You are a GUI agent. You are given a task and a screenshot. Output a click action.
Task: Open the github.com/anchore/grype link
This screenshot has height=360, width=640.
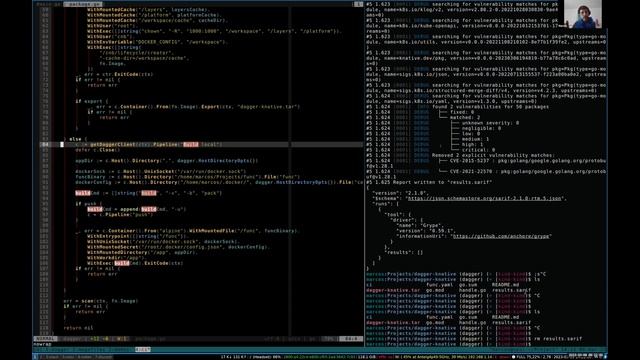(502, 236)
